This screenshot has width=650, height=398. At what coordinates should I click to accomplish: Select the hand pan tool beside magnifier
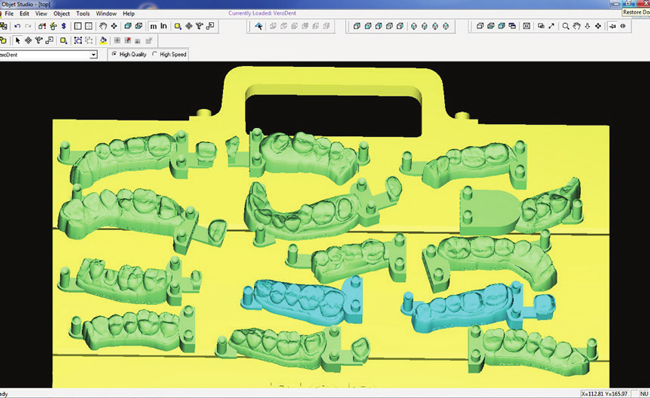[577, 26]
